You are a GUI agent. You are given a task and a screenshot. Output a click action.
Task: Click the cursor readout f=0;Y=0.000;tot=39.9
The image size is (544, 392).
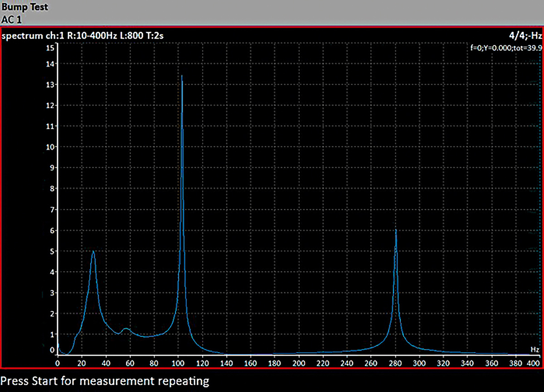[507, 48]
